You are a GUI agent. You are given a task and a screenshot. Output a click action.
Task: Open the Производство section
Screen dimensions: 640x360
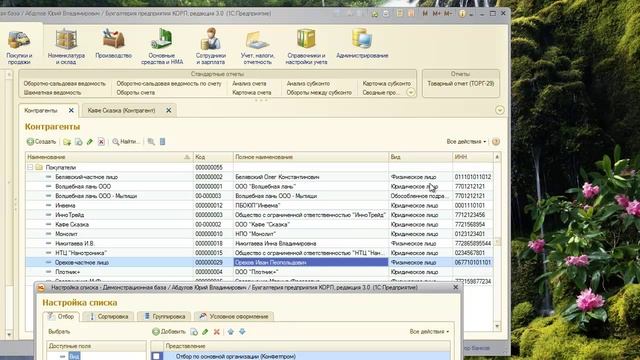tap(113, 44)
